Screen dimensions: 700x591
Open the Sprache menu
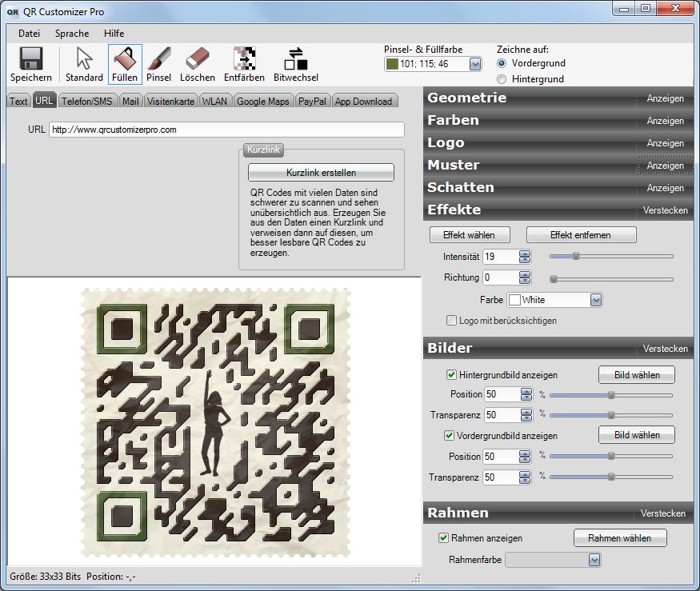(x=72, y=34)
